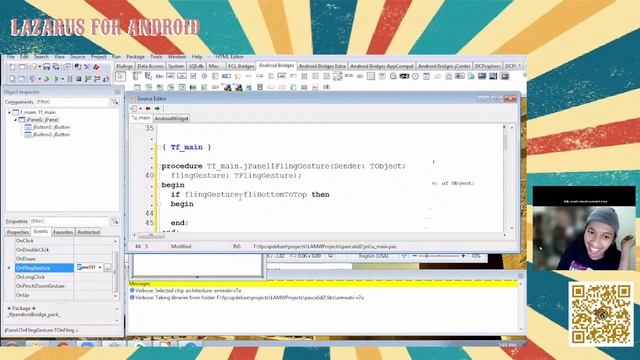Screen dimensions: 640x360
Task: Click the Object Inspector components filter field
Action: click(72, 102)
